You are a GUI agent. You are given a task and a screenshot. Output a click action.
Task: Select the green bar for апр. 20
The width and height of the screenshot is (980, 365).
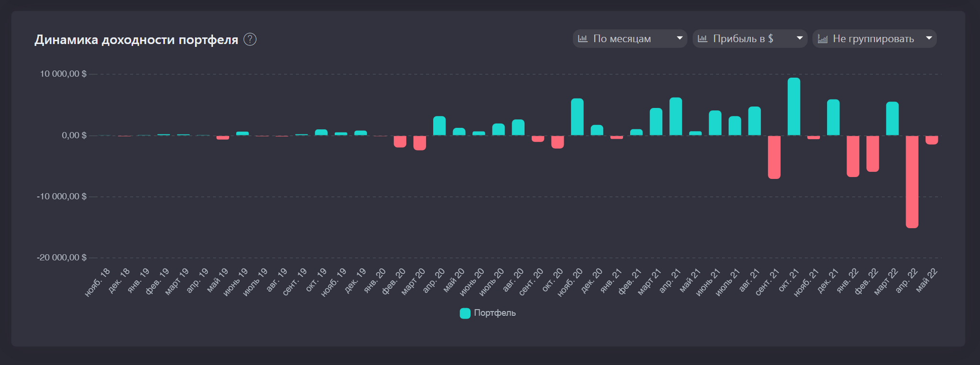click(439, 126)
